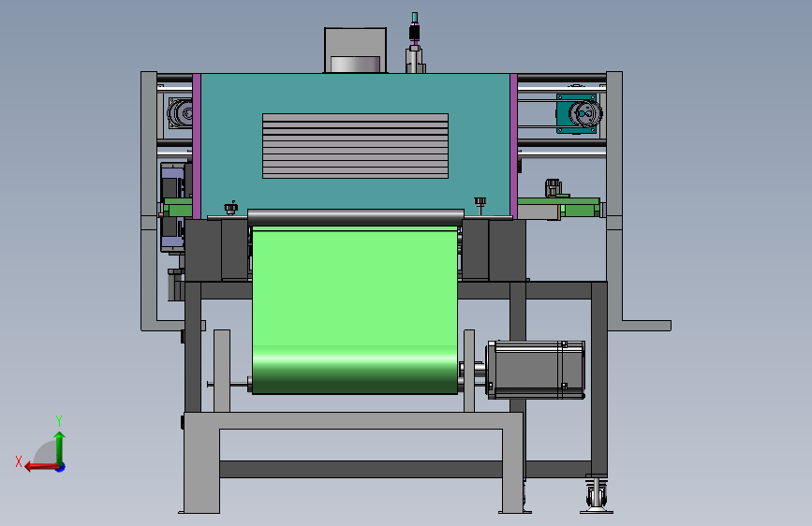The image size is (812, 526).
Task: Select the gray pulley wheel on the left side
Action: (182, 113)
